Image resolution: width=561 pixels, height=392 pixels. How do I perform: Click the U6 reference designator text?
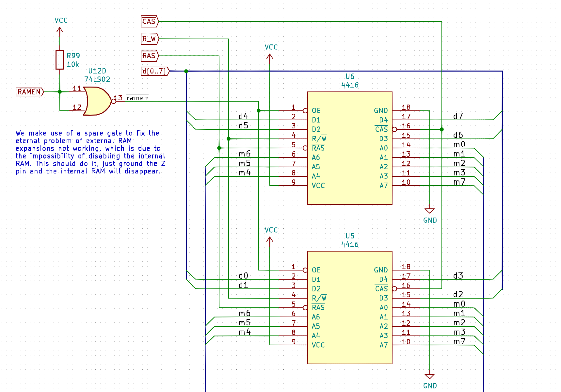[350, 76]
